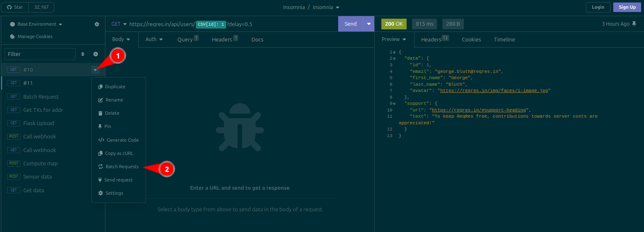Click the 815 ms response time
Screen dimensions: 644x232
pos(424,24)
